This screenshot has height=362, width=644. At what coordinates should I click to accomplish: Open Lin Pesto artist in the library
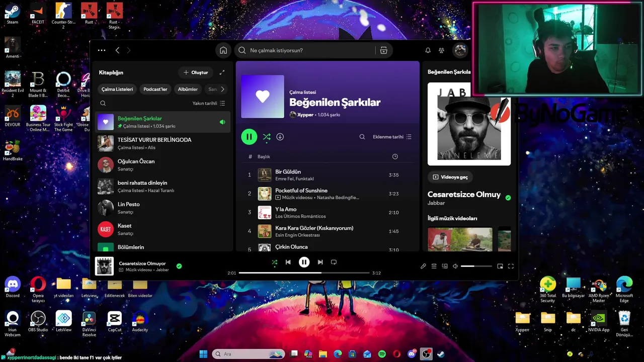[163, 208]
